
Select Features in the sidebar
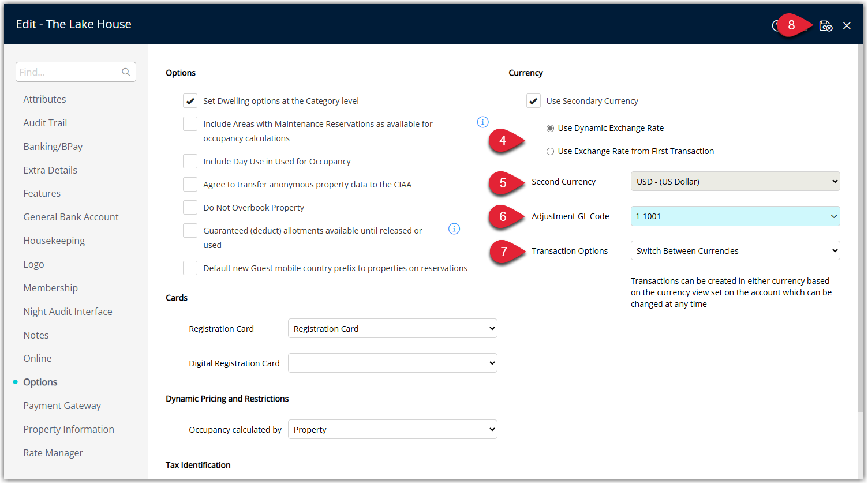(42, 193)
